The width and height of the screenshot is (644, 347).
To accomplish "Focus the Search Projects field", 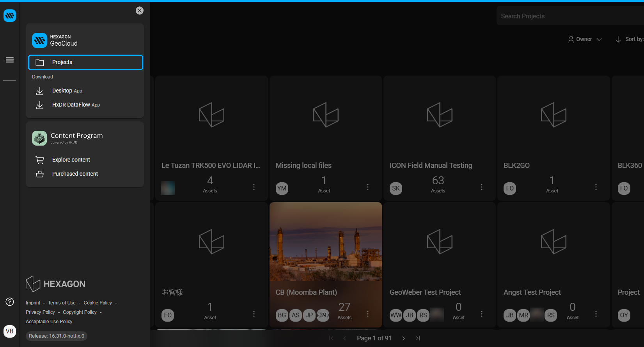I will (570, 16).
